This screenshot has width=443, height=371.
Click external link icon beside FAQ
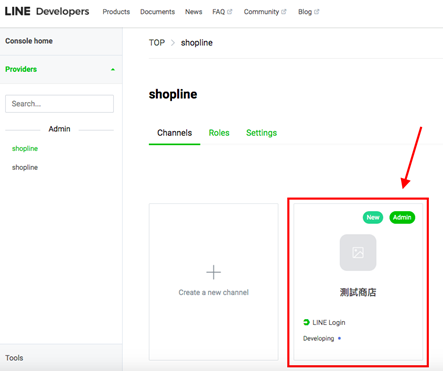click(230, 11)
